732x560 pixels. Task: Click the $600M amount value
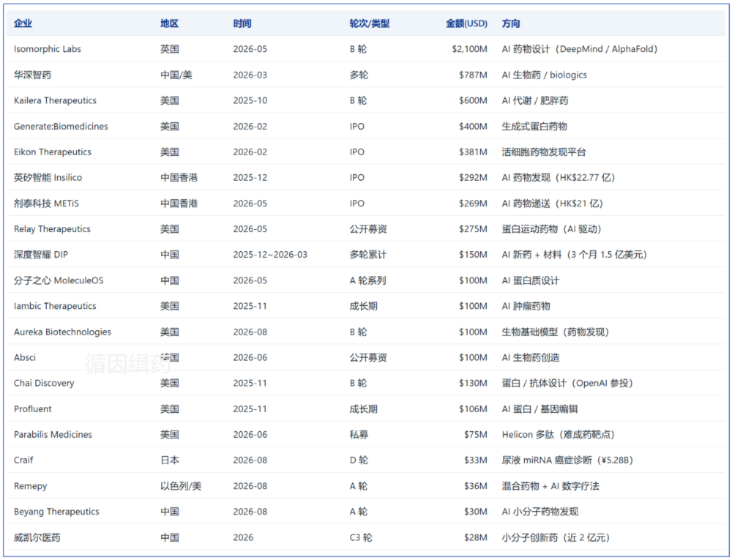pyautogui.click(x=473, y=100)
